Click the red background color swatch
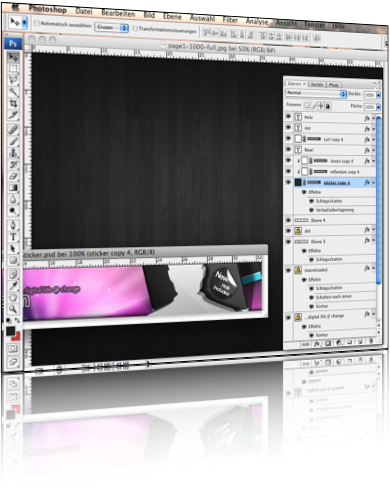The width and height of the screenshot is (390, 494). pyautogui.click(x=17, y=336)
